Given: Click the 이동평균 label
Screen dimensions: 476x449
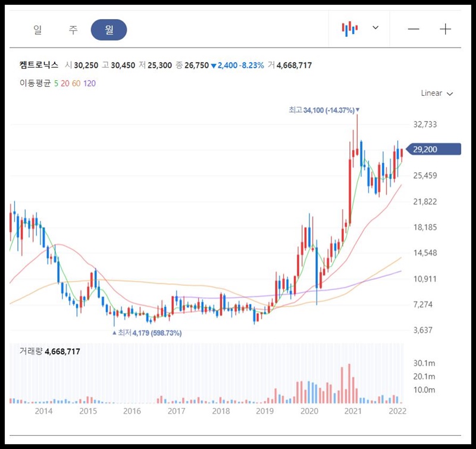Looking at the screenshot, I should click(35, 83).
